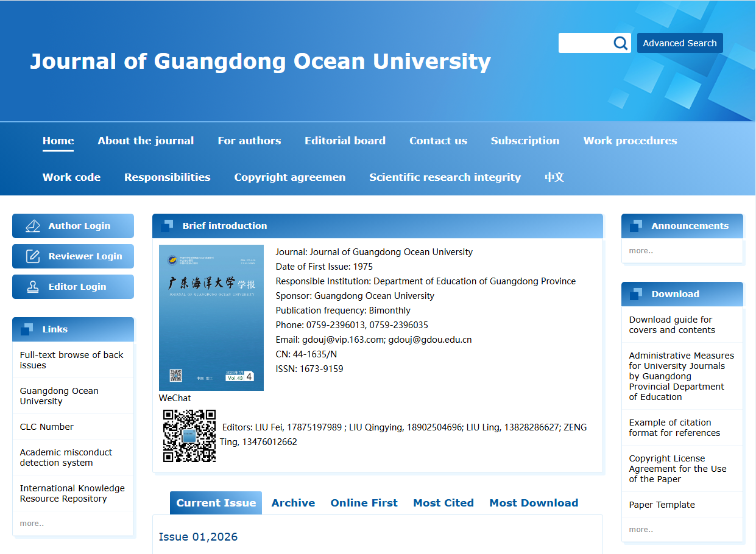
Task: Open the journal cover thumbnail
Action: (x=211, y=317)
